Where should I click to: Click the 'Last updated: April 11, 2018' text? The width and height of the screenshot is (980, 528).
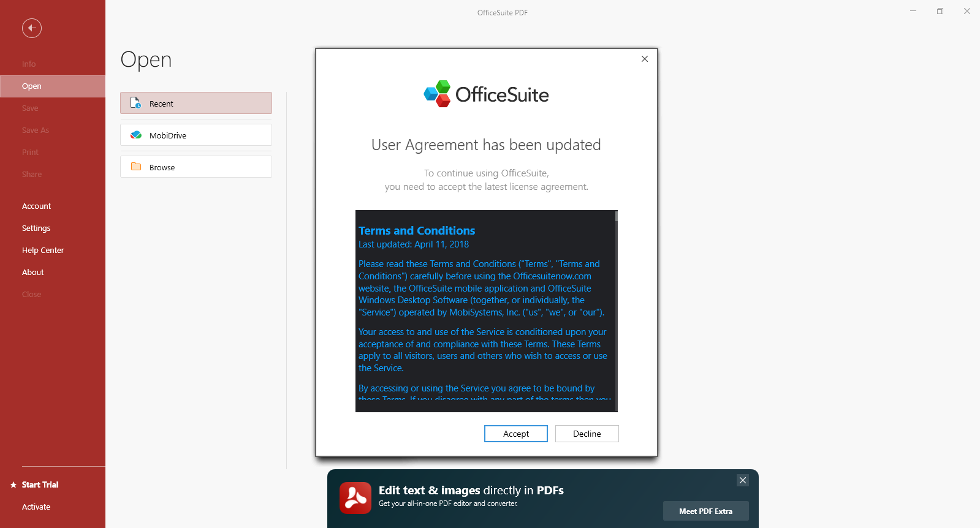pos(414,244)
